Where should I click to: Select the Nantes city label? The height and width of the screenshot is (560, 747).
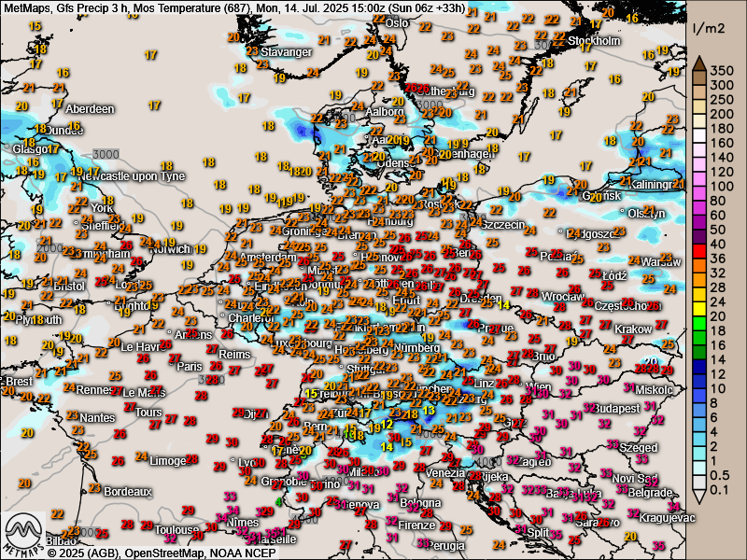[x=97, y=417]
